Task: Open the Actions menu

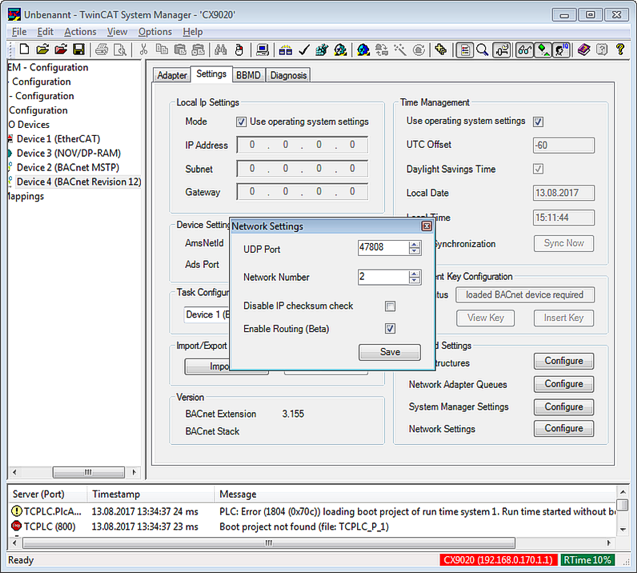Action: [x=80, y=32]
